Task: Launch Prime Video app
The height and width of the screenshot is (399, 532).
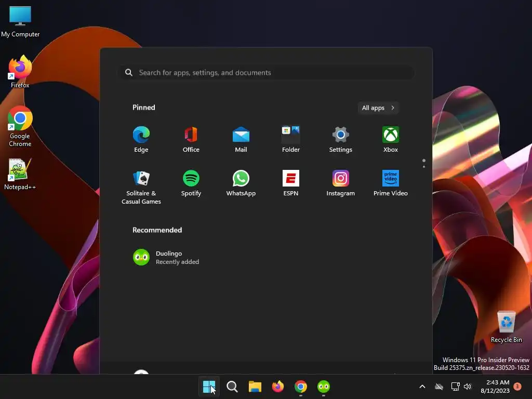Action: (391, 183)
